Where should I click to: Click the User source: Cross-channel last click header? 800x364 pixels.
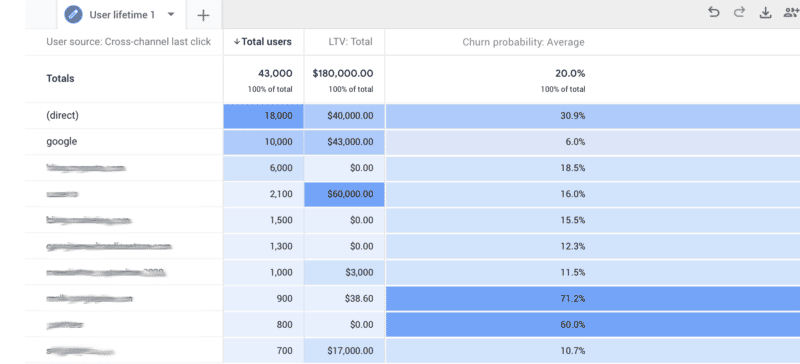129,42
